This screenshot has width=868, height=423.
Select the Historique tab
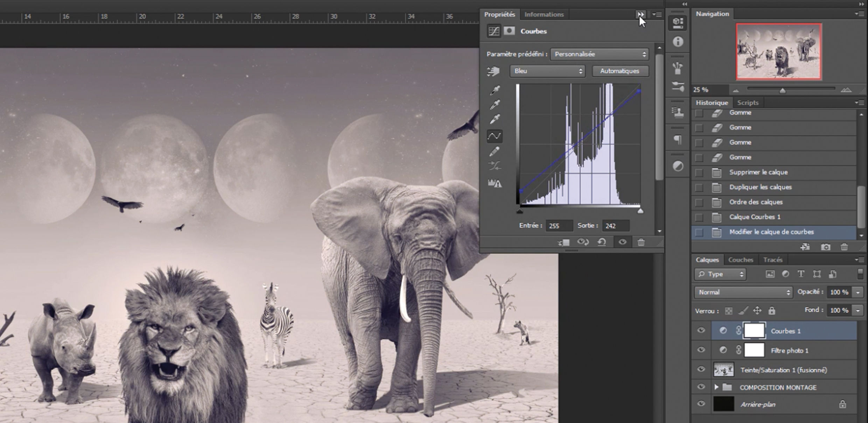(712, 103)
